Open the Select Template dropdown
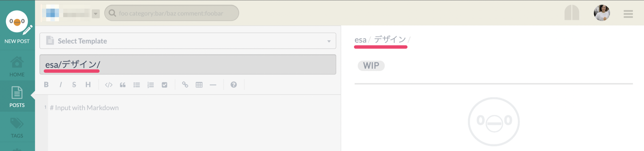The image size is (644, 151). [188, 41]
